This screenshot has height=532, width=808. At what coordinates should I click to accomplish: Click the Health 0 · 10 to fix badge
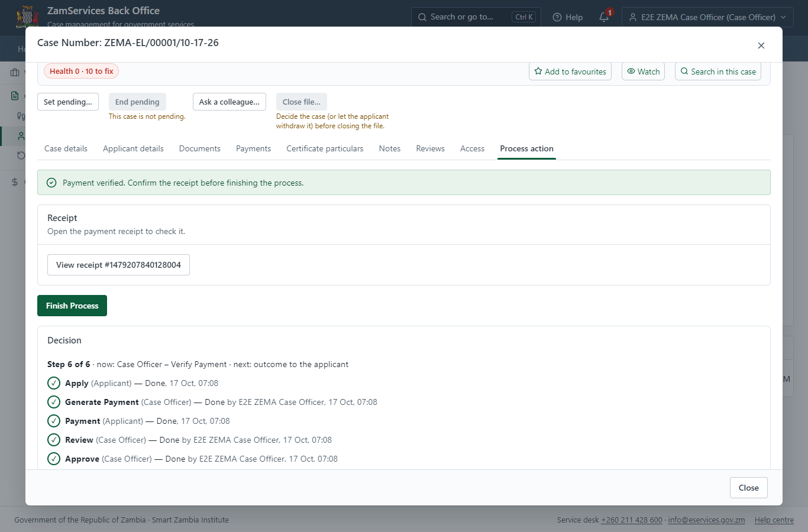pos(81,71)
